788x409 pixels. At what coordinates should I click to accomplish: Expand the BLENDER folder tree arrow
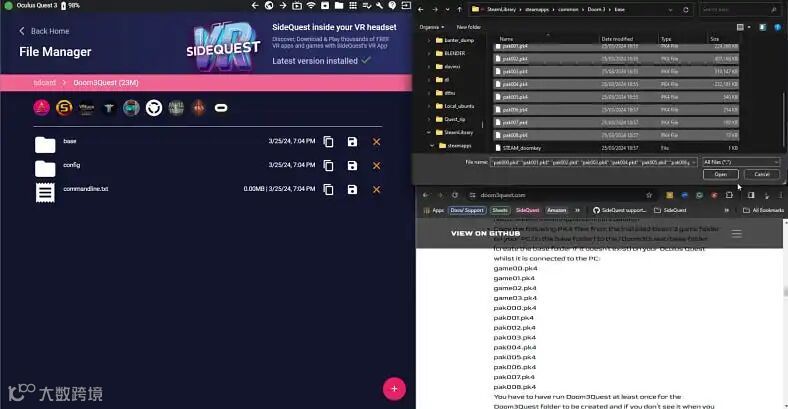point(429,53)
